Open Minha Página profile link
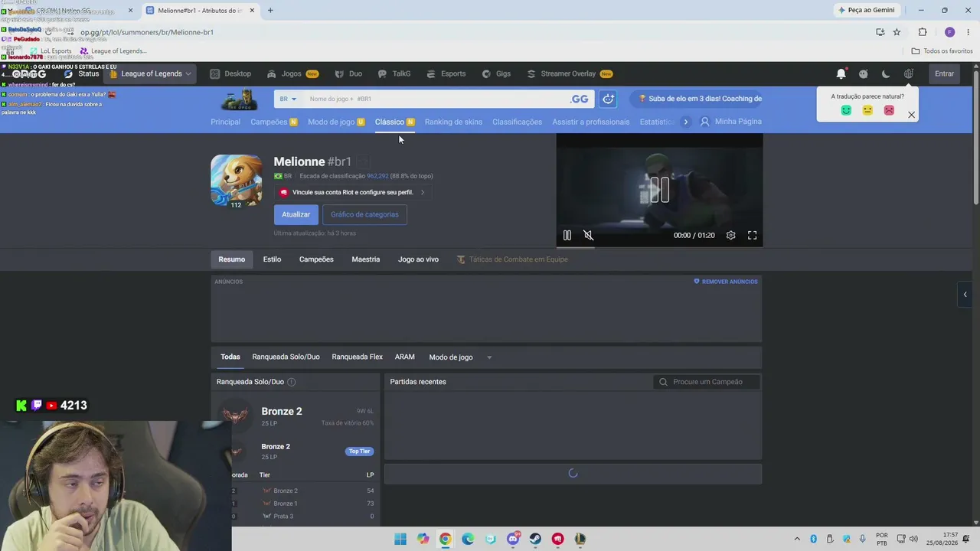The width and height of the screenshot is (980, 551). point(731,122)
